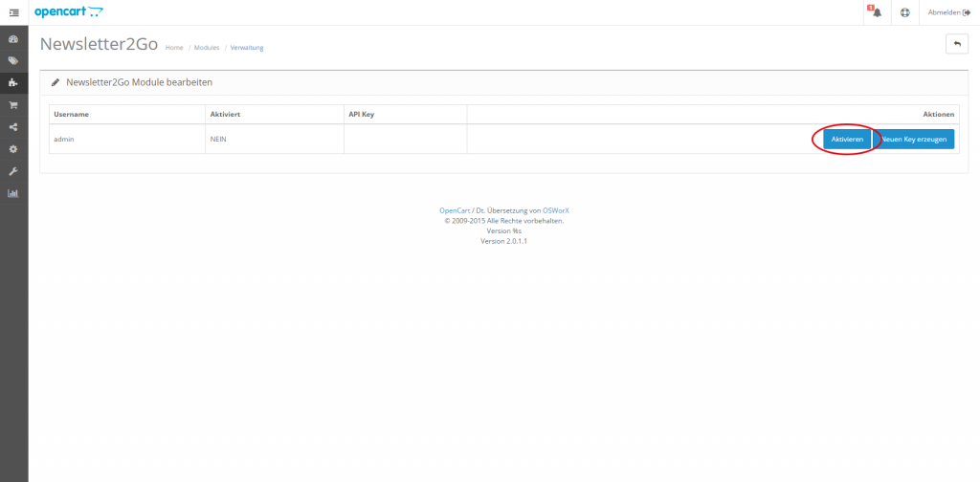Click Abmelden to log out

pyautogui.click(x=948, y=12)
